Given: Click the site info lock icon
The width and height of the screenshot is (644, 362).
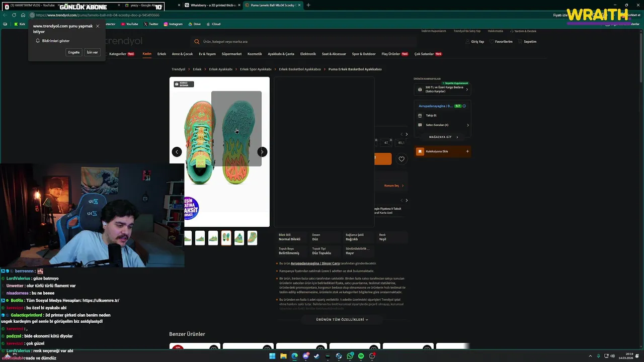Looking at the screenshot, I should pyautogui.click(x=32, y=15).
